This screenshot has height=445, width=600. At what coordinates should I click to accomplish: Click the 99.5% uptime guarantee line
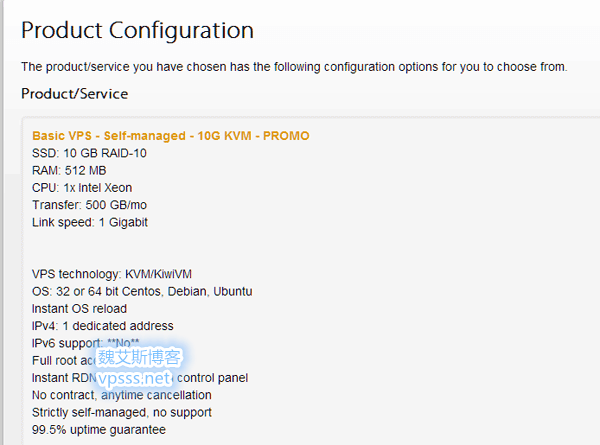tap(98, 429)
